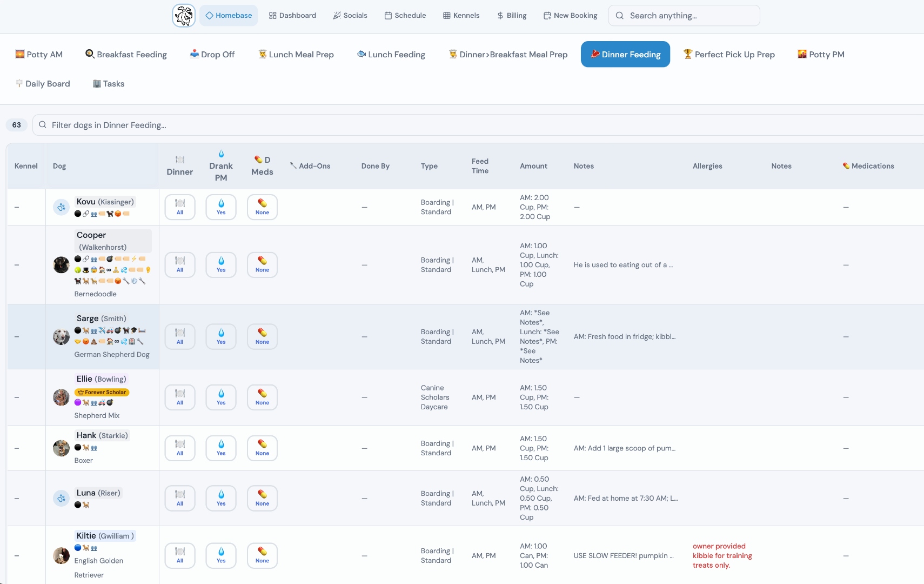
Task: Click Sarge's profile photo
Action: 61,336
